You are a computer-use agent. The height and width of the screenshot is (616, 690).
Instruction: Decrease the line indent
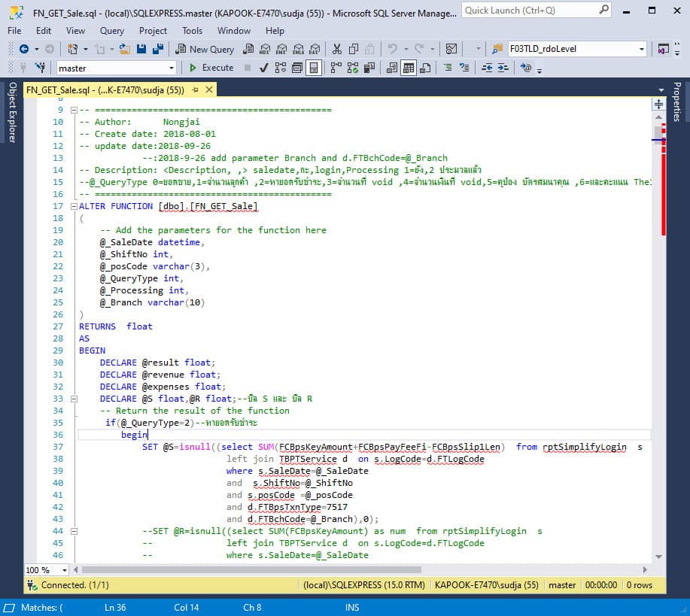click(x=487, y=68)
